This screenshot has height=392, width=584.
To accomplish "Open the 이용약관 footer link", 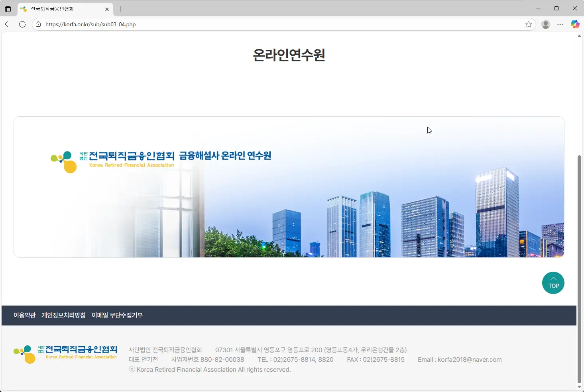I will pyautogui.click(x=24, y=315).
